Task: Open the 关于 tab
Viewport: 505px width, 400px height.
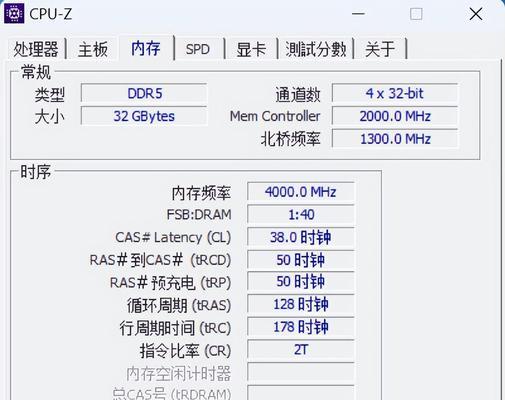Action: pos(380,49)
